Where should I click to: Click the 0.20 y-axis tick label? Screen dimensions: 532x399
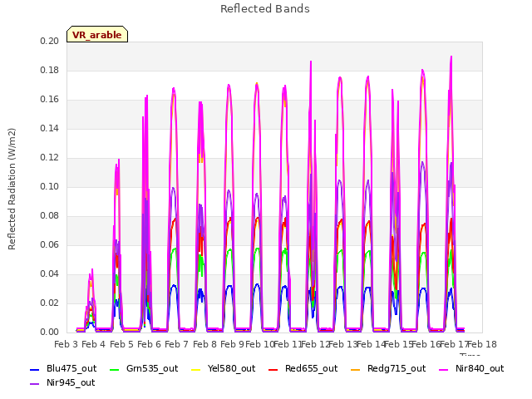49,41
